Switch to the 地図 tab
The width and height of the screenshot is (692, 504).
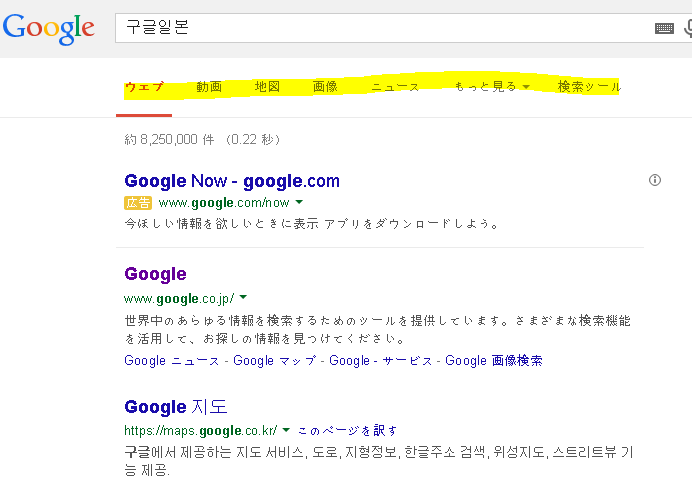267,87
